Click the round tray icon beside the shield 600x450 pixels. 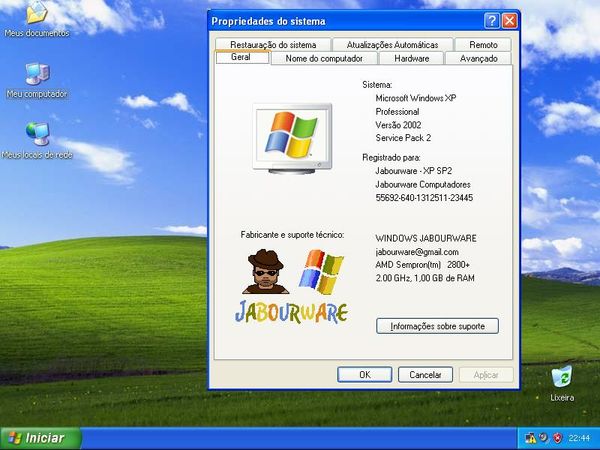pos(544,437)
